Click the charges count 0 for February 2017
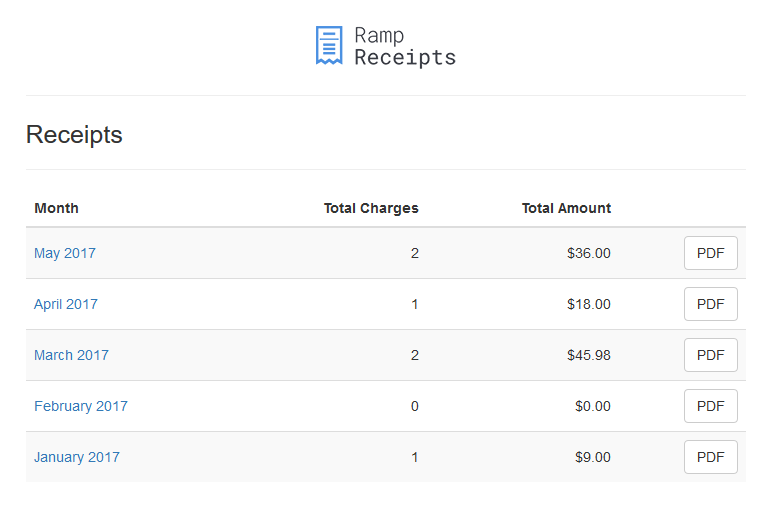The width and height of the screenshot is (770, 512). tap(414, 406)
